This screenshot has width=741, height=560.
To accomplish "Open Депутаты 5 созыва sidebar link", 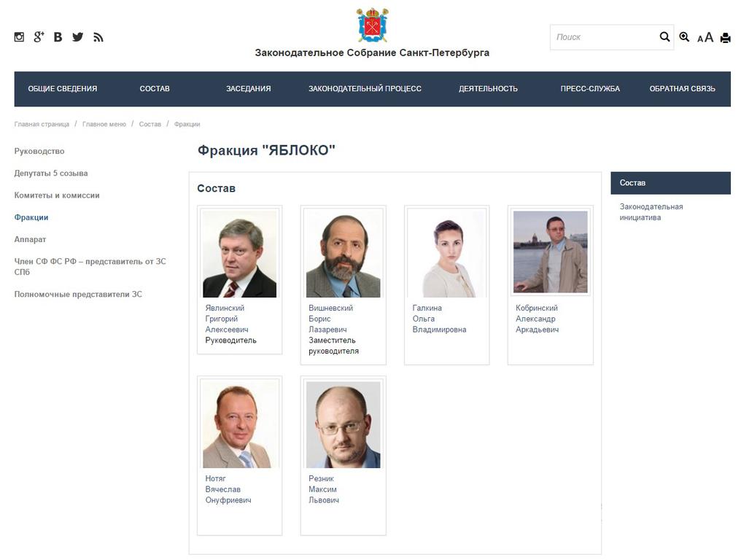I will coord(51,174).
